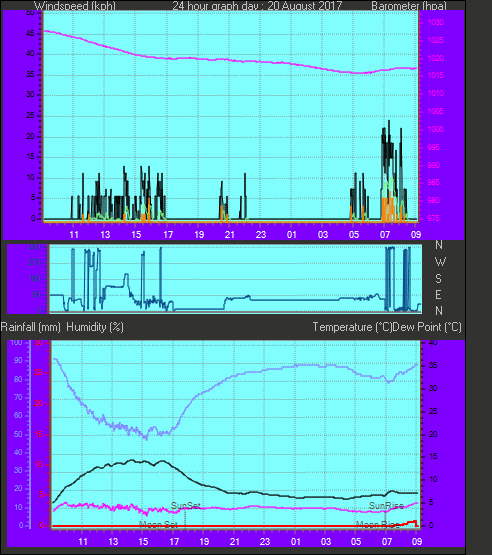Click the 'Windspeed (kph)' axis title
The image size is (492, 555).
tap(75, 6)
